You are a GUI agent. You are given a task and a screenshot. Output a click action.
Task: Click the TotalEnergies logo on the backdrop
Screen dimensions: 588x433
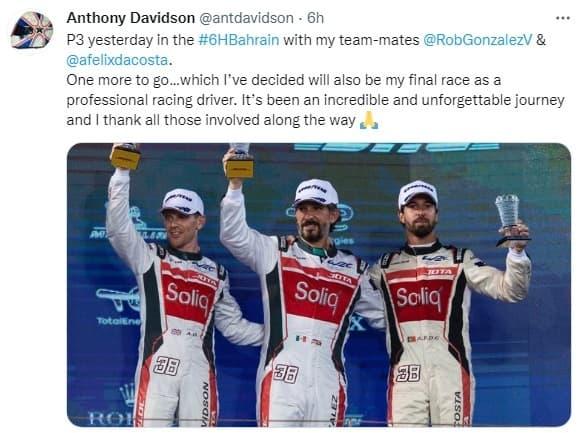118,306
